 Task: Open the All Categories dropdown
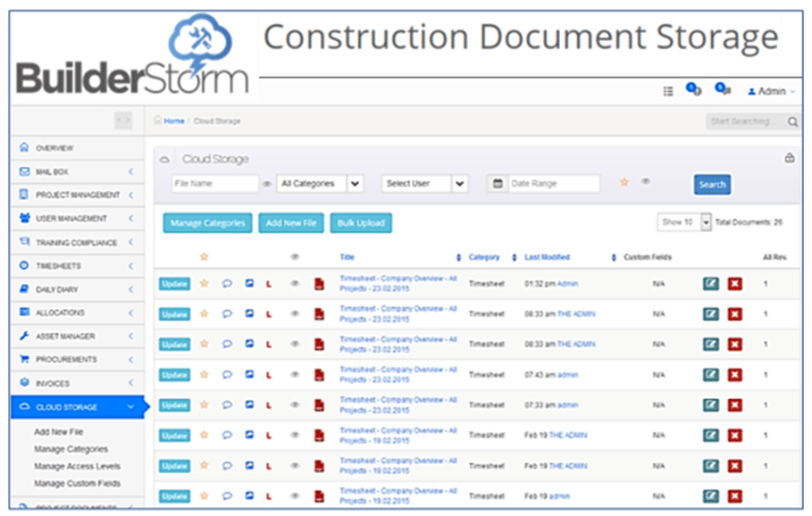pyautogui.click(x=320, y=184)
